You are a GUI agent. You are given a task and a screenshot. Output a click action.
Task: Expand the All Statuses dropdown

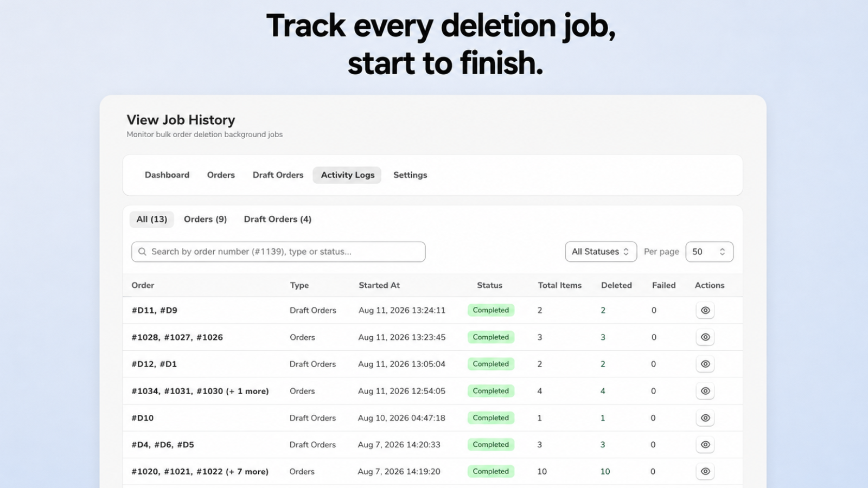(x=601, y=252)
